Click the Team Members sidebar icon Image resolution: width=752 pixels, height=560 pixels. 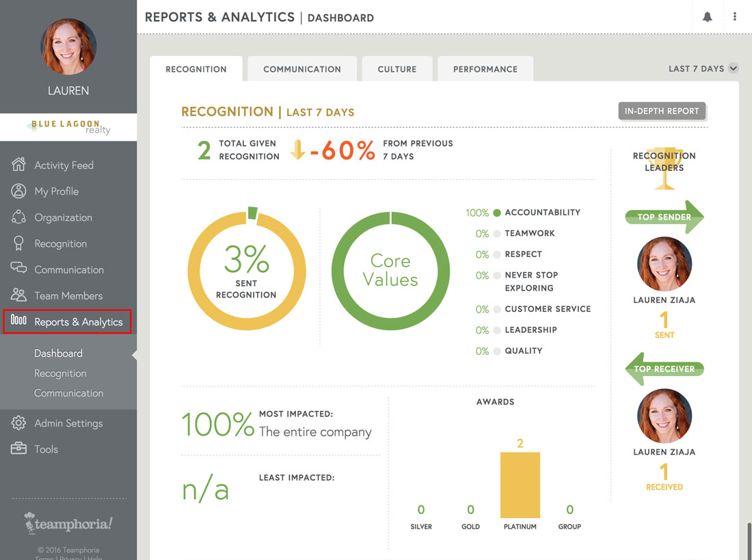click(x=20, y=295)
